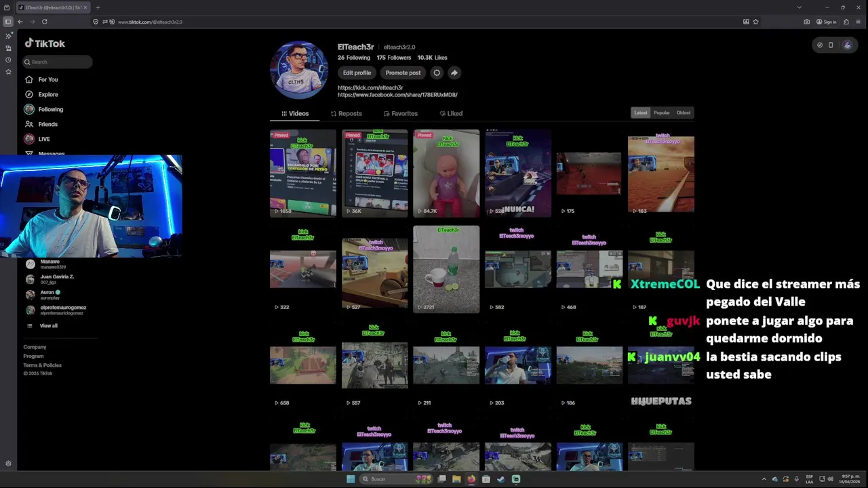Open the video with 582 views
Screen dimensions: 868x488
pos(517,269)
